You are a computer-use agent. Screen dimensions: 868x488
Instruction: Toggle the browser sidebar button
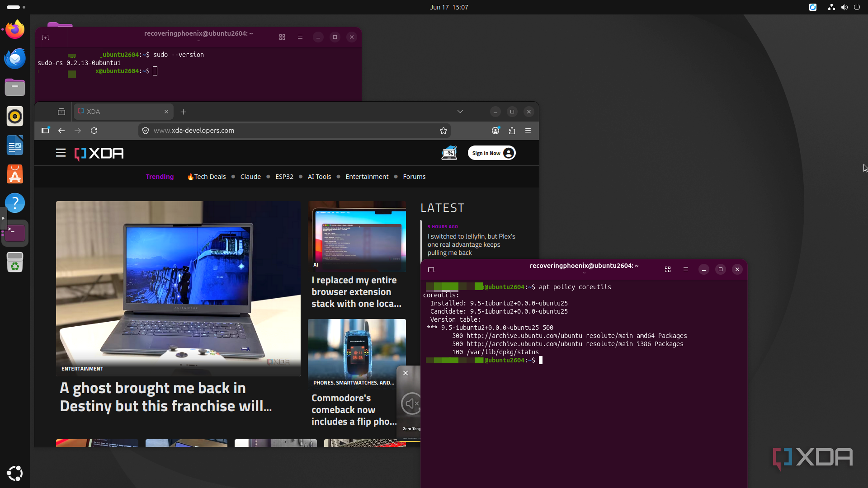pyautogui.click(x=45, y=131)
